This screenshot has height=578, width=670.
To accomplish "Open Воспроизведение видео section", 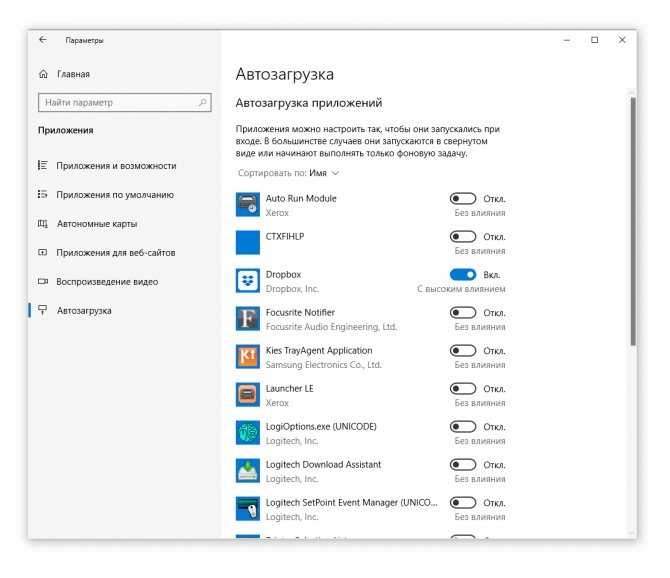I will coord(107,282).
